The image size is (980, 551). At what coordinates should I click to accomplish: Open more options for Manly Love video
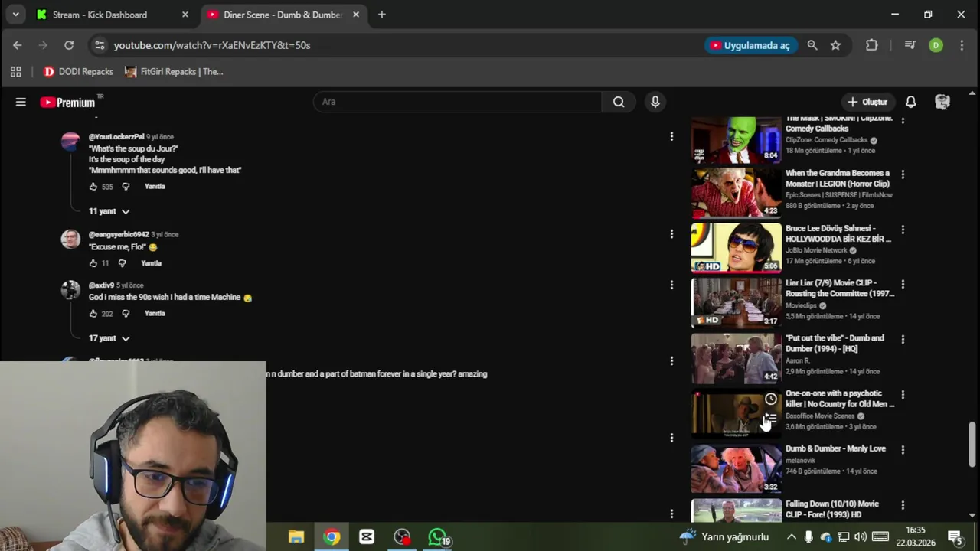pos(903,450)
